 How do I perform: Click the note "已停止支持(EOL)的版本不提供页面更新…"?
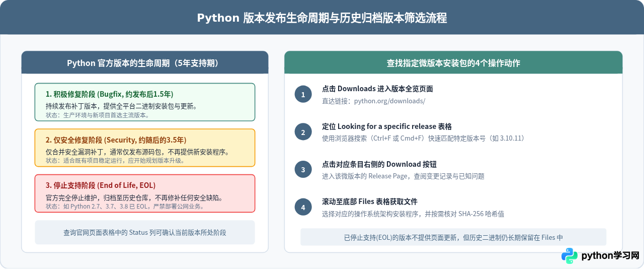pos(453,237)
